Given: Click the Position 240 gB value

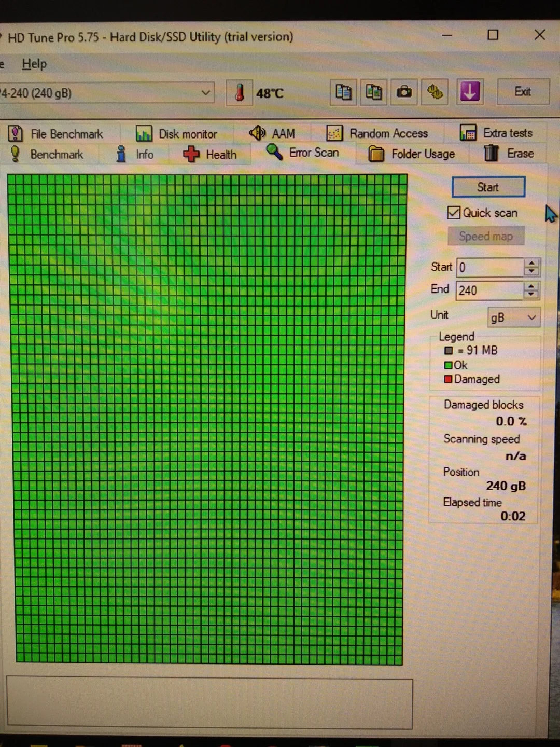Looking at the screenshot, I should pos(506,486).
